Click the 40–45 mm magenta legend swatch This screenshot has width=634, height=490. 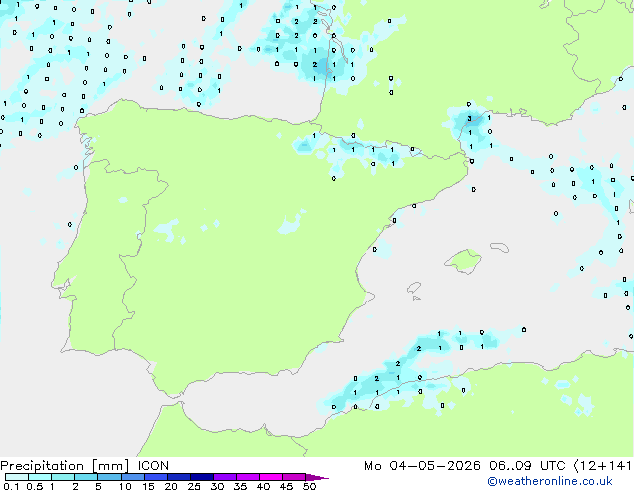(x=271, y=477)
